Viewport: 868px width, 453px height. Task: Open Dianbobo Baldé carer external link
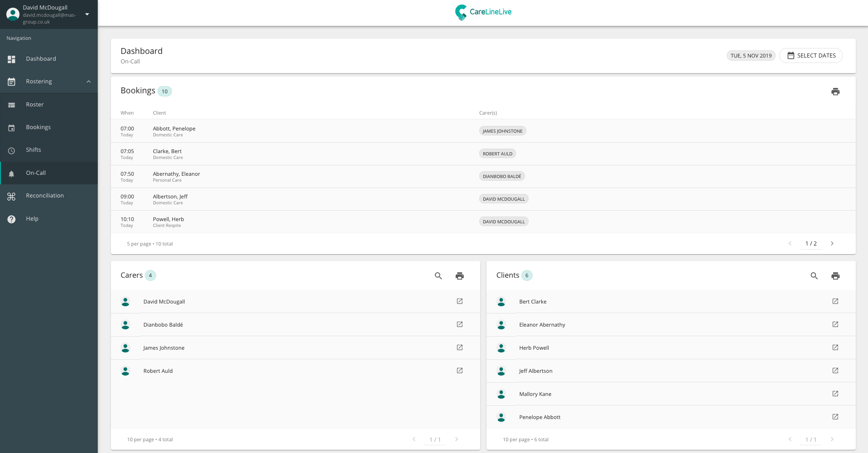460,324
